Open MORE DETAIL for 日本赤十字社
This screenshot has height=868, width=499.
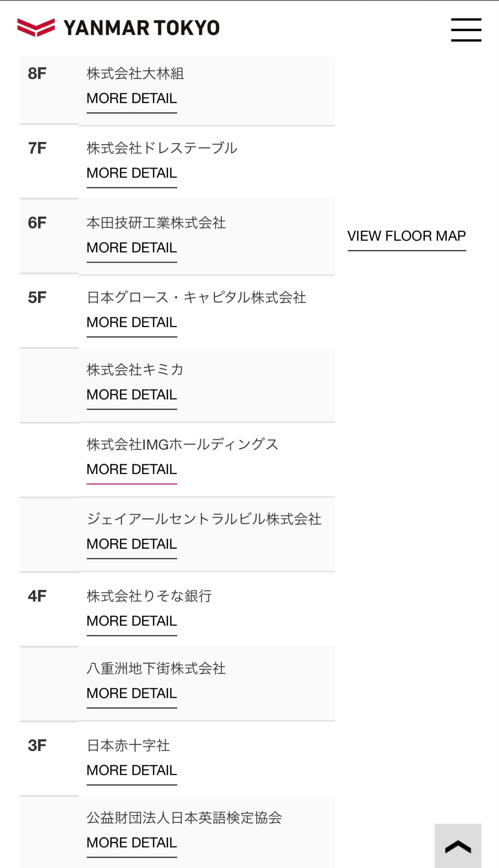(132, 771)
